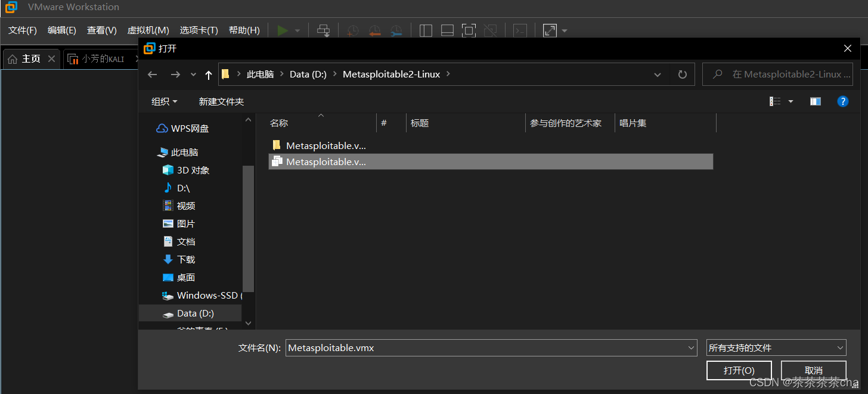Click the console view terminal icon
This screenshot has width=868, height=394.
pos(520,30)
